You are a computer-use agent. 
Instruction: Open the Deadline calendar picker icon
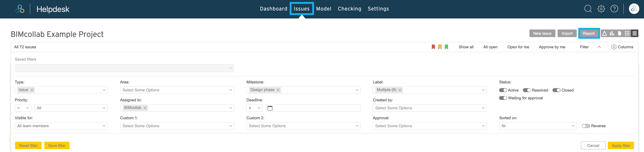270,108
